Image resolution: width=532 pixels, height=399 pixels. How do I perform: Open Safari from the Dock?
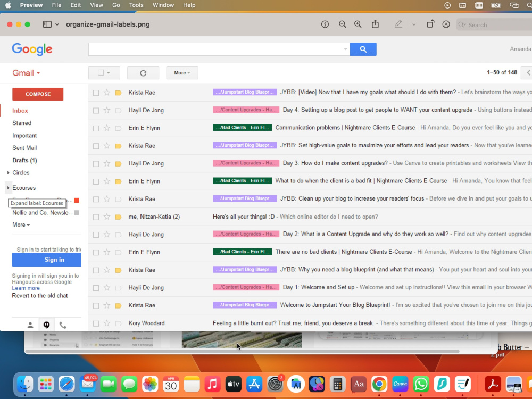tap(66, 385)
